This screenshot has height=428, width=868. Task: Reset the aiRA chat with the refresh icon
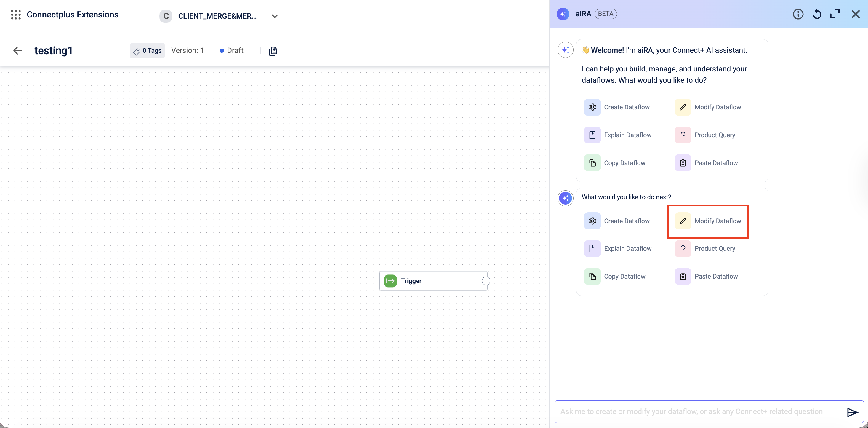[817, 14]
